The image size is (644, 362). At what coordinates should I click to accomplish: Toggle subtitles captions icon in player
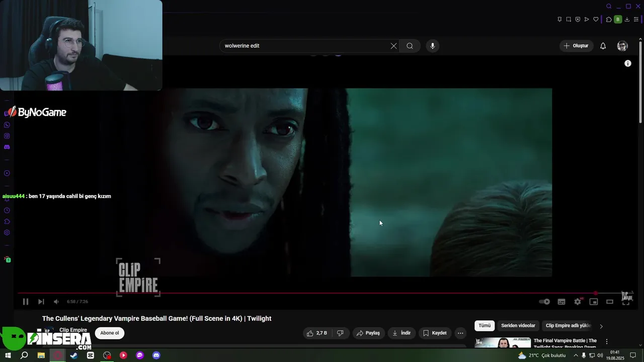click(x=561, y=302)
